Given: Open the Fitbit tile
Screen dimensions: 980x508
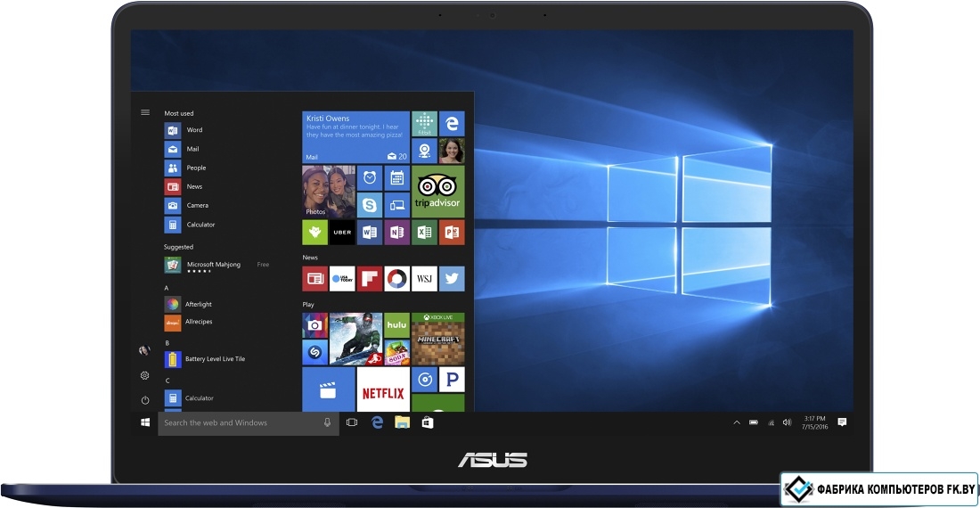Looking at the screenshot, I should (x=424, y=124).
